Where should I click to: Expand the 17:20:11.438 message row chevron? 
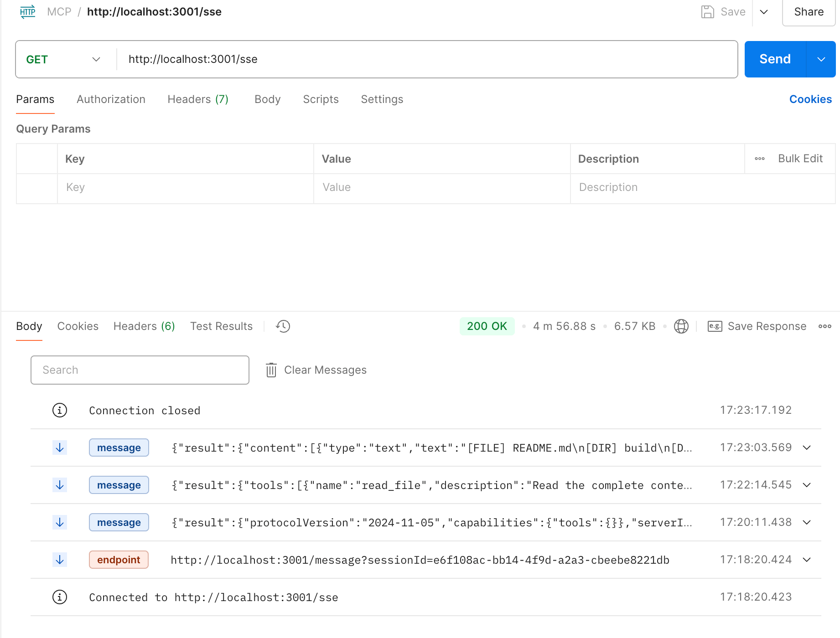point(807,522)
